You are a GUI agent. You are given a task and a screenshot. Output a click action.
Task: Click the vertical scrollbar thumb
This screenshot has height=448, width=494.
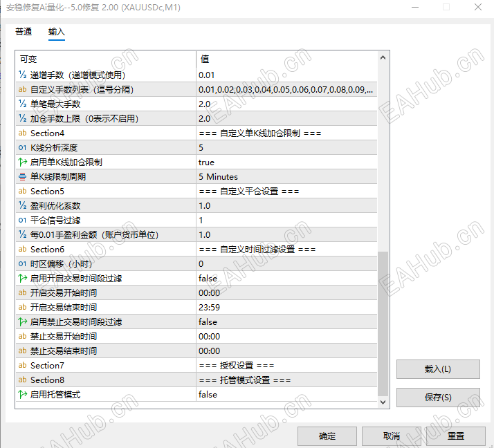tap(383, 324)
